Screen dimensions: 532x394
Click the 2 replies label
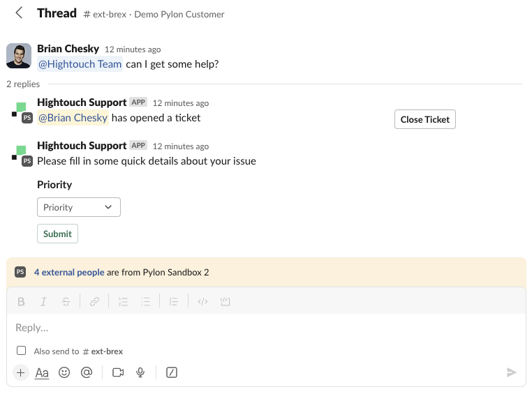23,84
